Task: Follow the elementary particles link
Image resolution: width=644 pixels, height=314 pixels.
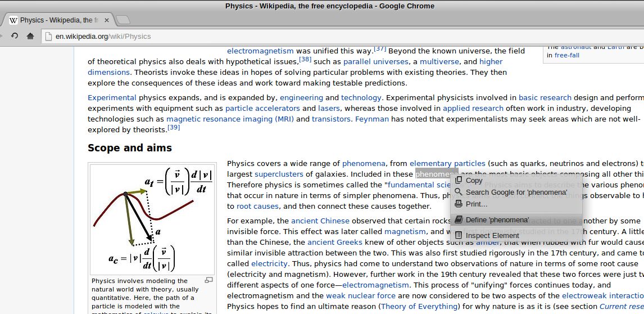Action: pos(447,163)
